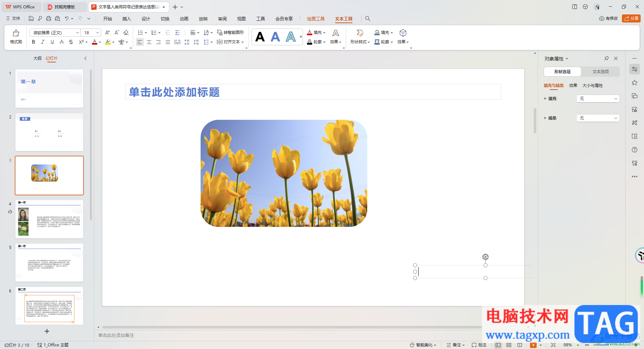Switch to slide sorter view icon
644x349 pixels.
pos(509,345)
